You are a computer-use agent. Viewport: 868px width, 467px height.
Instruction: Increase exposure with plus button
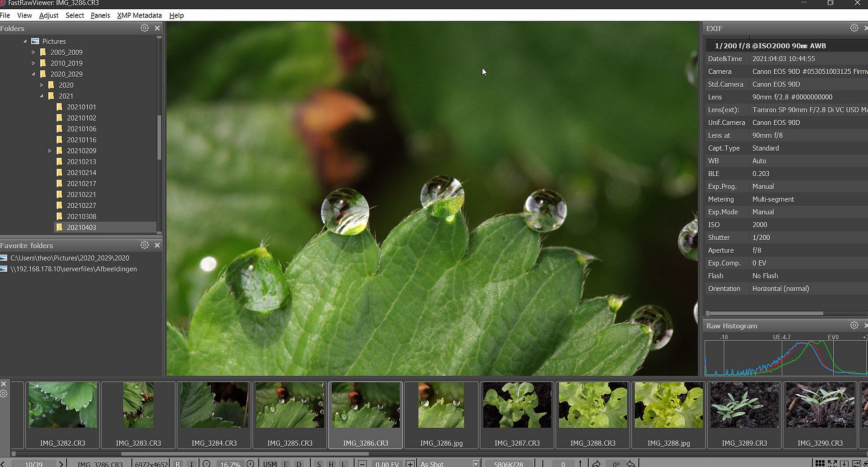pos(410,464)
